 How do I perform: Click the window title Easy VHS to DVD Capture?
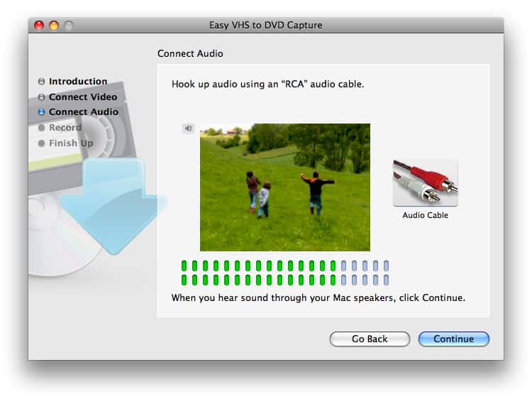(266, 25)
